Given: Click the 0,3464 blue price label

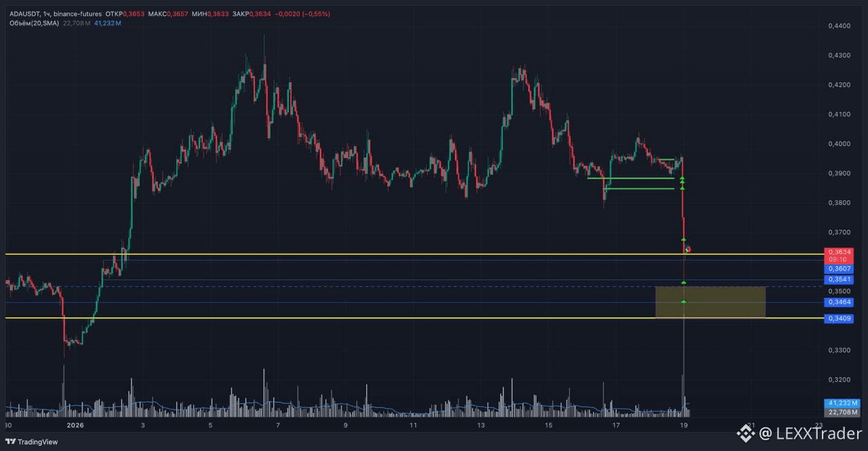Looking at the screenshot, I should pos(838,302).
